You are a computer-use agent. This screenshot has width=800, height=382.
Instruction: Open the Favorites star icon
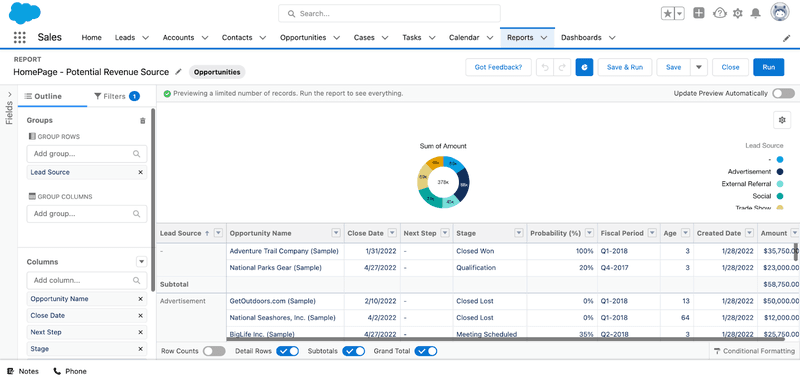(667, 14)
